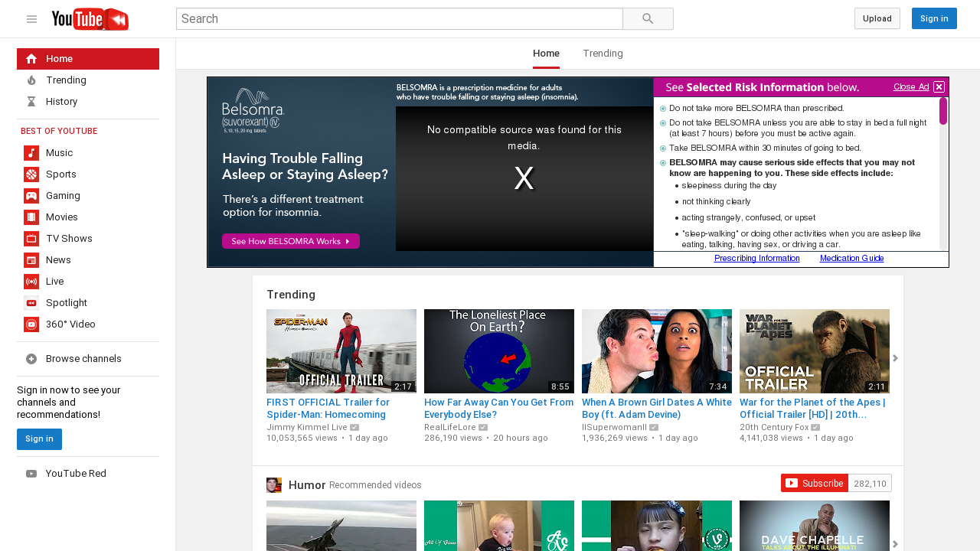This screenshot has width=980, height=551.
Task: Click the Search input field
Action: [x=400, y=19]
